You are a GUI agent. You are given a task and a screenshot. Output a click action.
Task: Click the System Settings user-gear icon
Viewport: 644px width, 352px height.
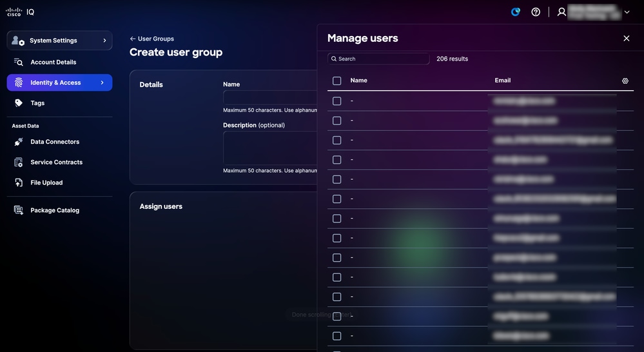tap(18, 40)
